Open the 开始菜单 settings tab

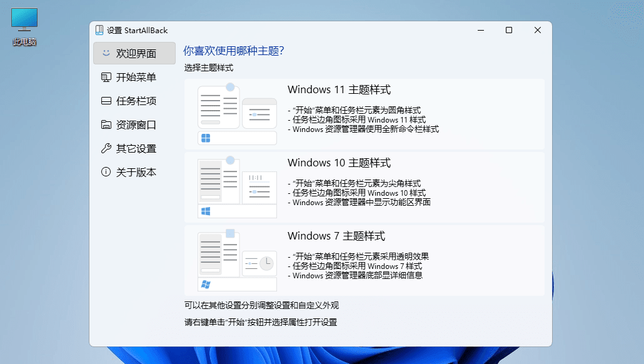(x=134, y=77)
